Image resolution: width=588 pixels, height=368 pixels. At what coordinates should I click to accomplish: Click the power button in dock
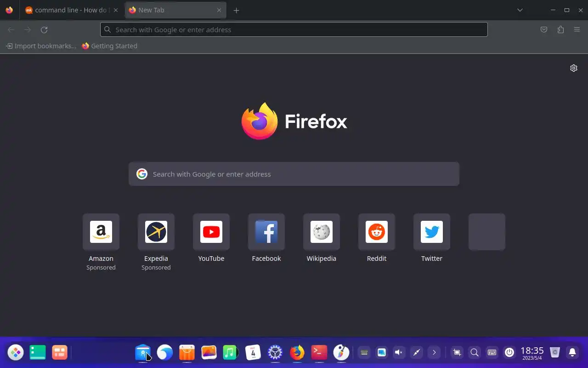[x=509, y=353]
